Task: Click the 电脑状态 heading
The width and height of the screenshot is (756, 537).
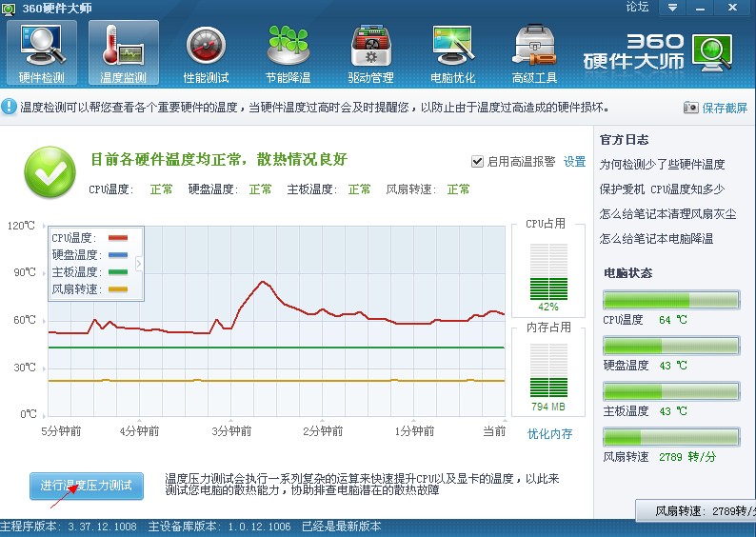Action: (x=627, y=273)
